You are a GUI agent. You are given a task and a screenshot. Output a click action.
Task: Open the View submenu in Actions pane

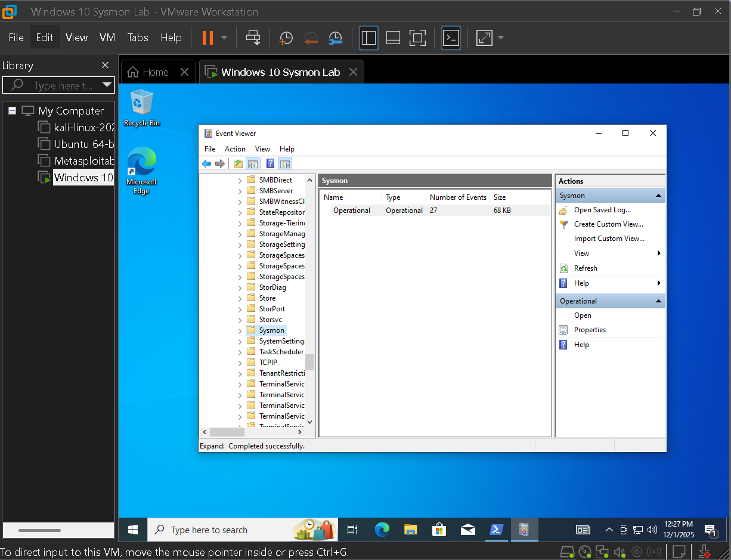coord(581,253)
